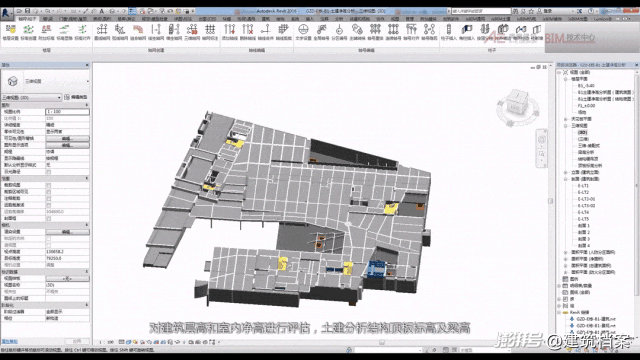
Task: Open the steering wheel on navigation bar
Action: (542, 140)
